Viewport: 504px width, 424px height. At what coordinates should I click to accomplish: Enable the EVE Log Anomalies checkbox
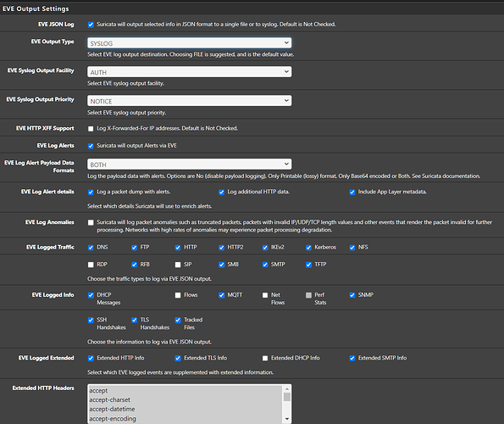91,223
